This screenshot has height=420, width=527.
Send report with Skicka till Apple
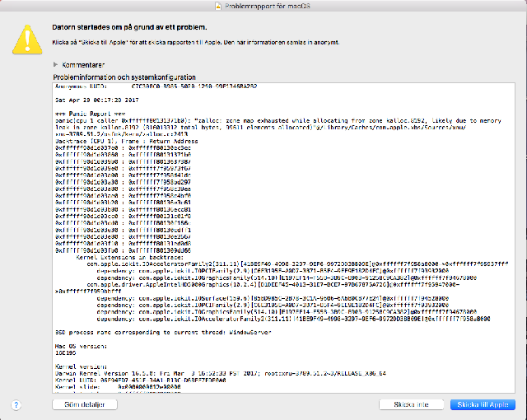(x=483, y=405)
